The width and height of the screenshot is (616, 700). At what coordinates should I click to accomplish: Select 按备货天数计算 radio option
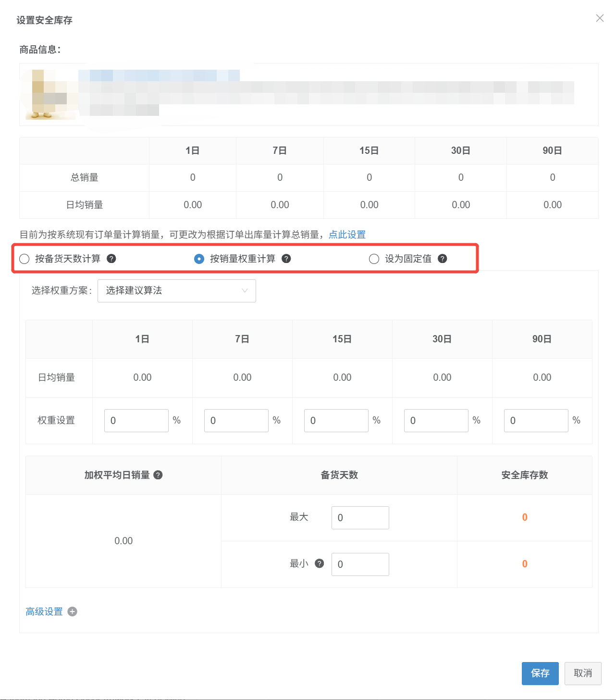tap(25, 259)
